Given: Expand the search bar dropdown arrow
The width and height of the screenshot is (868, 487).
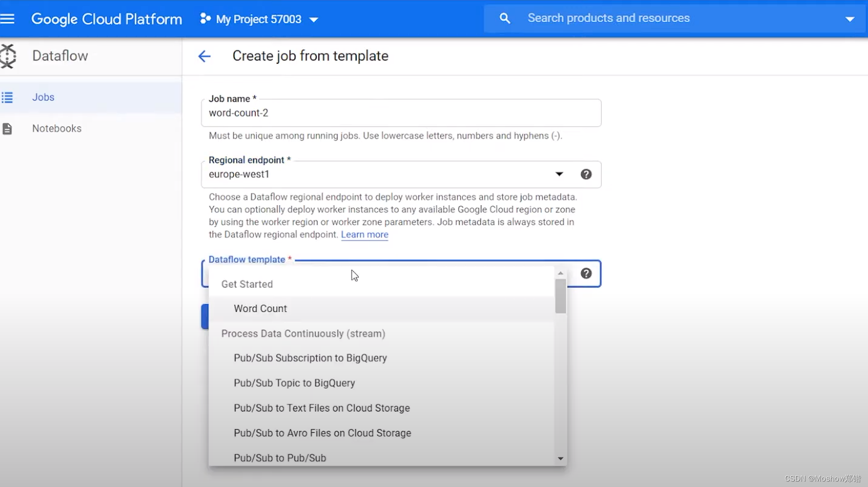Looking at the screenshot, I should click(849, 19).
